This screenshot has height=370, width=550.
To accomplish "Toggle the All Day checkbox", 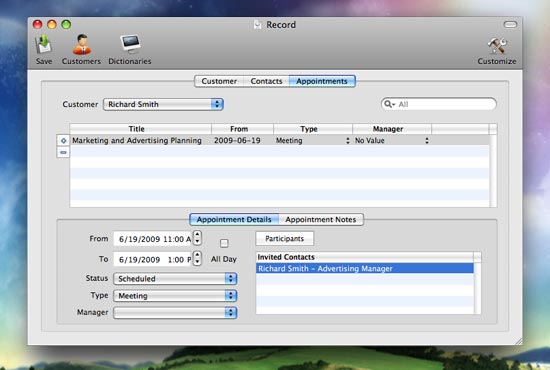I will (x=224, y=243).
